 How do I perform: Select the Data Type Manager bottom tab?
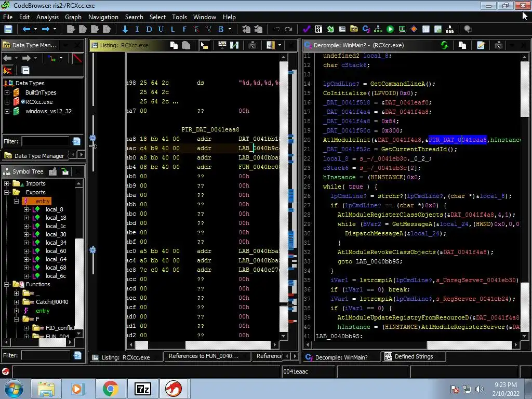(x=35, y=156)
